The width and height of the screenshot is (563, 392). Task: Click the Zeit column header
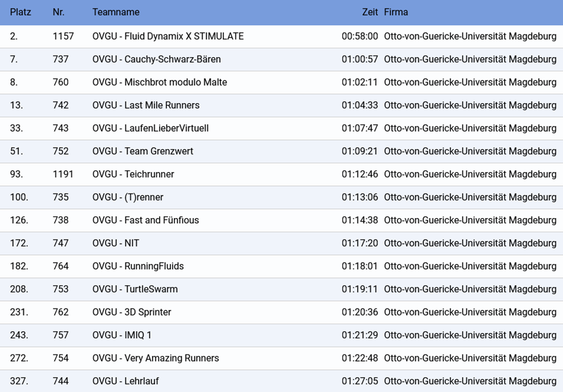point(370,12)
